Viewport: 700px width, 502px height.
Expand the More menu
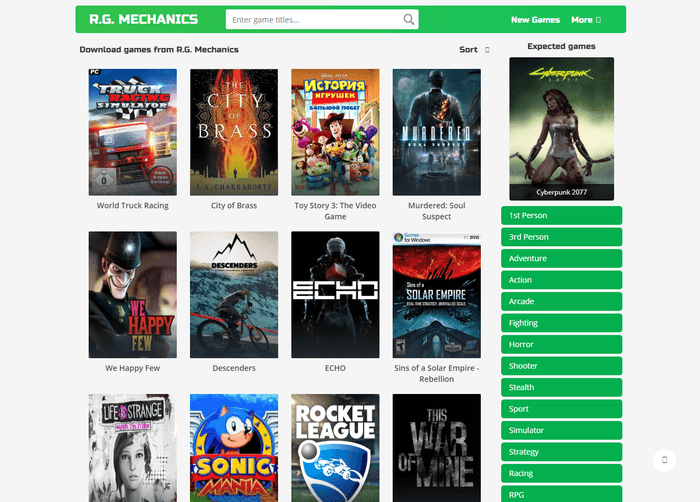[x=586, y=20]
